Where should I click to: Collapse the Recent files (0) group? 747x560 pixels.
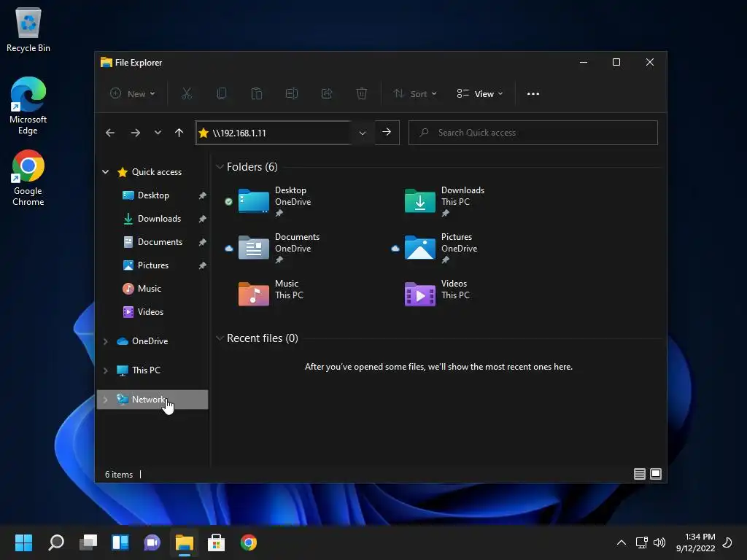pyautogui.click(x=220, y=338)
